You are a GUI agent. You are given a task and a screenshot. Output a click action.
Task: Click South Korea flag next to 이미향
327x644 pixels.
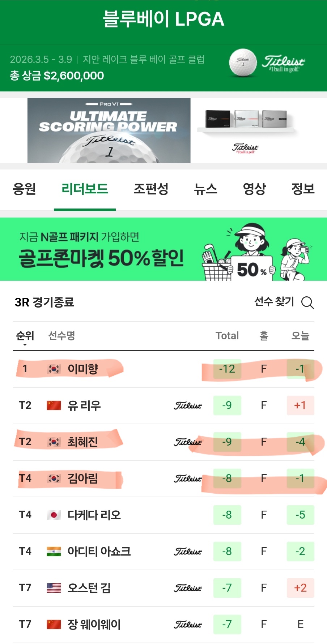[x=54, y=369]
